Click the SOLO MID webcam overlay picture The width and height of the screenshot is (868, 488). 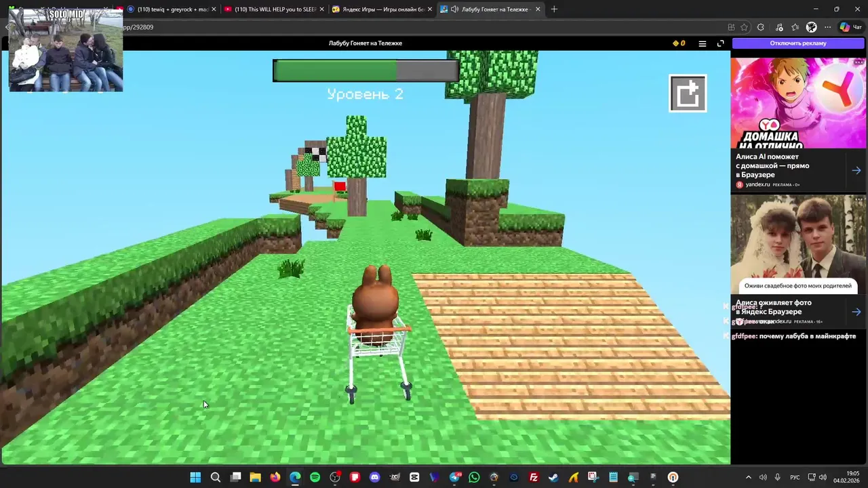[x=66, y=50]
